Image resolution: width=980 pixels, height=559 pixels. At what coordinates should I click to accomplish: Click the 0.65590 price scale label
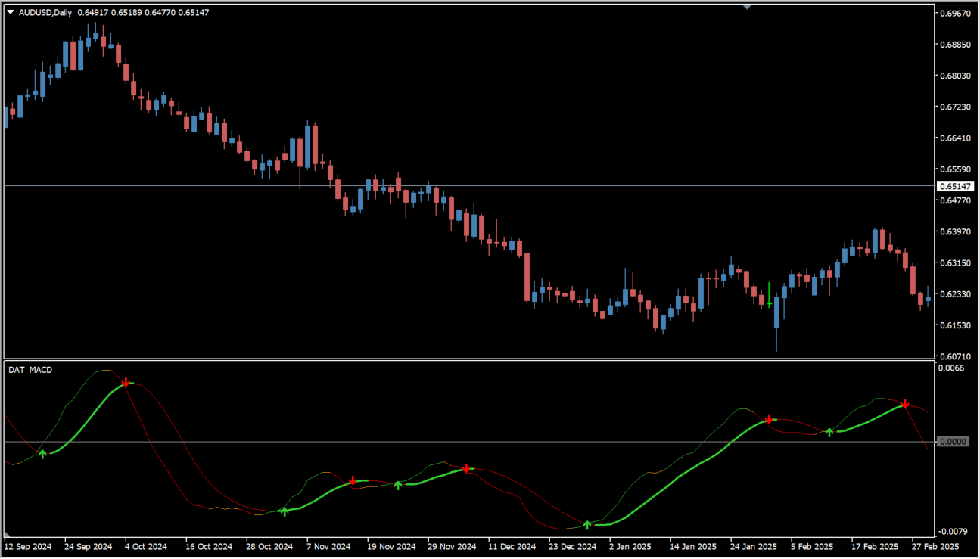point(956,169)
